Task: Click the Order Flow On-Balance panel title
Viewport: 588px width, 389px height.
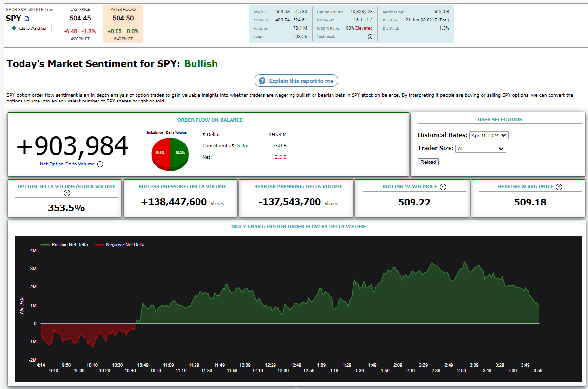Action: (x=210, y=120)
